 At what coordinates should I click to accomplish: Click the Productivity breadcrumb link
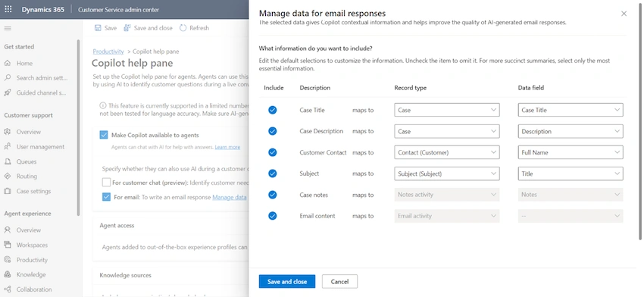pyautogui.click(x=108, y=52)
